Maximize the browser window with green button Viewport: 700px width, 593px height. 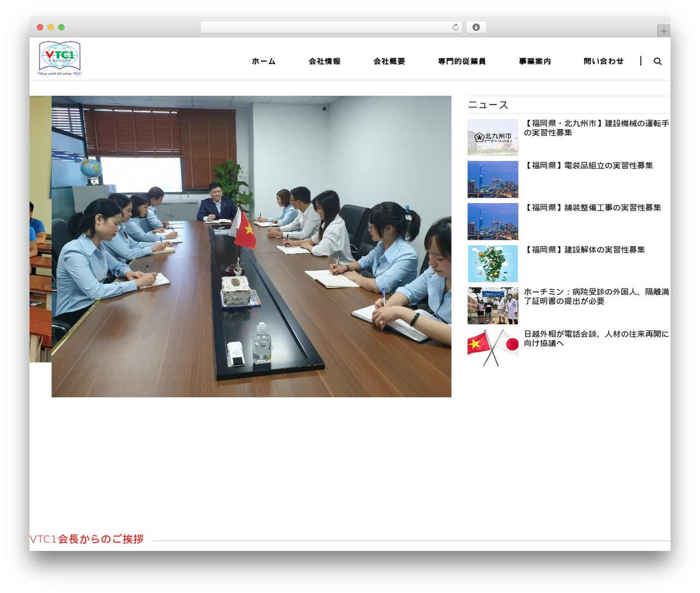[61, 27]
